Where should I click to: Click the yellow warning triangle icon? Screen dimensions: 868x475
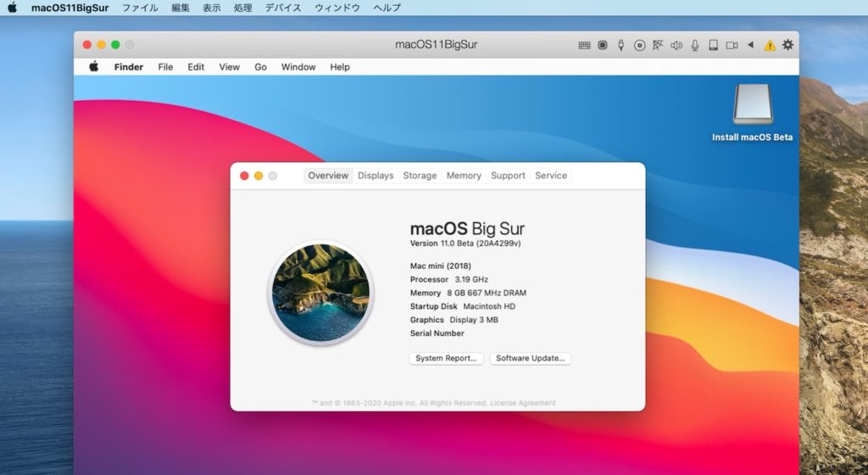click(770, 45)
